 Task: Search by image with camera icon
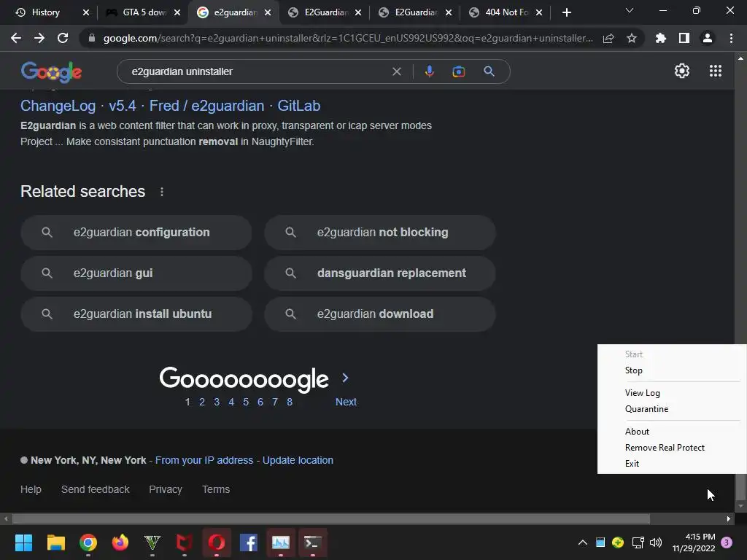coord(458,71)
